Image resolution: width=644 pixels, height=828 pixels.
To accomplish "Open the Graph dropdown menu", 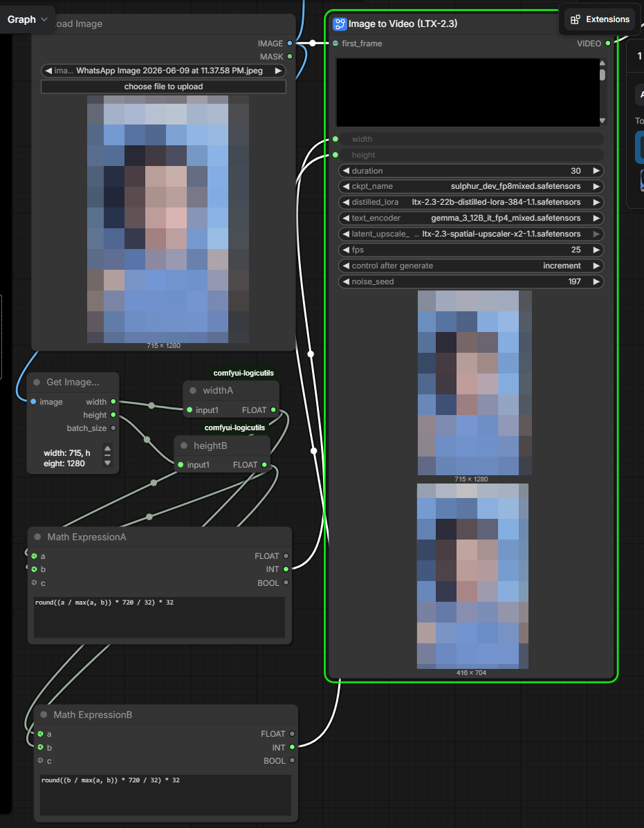I will 28,19.
